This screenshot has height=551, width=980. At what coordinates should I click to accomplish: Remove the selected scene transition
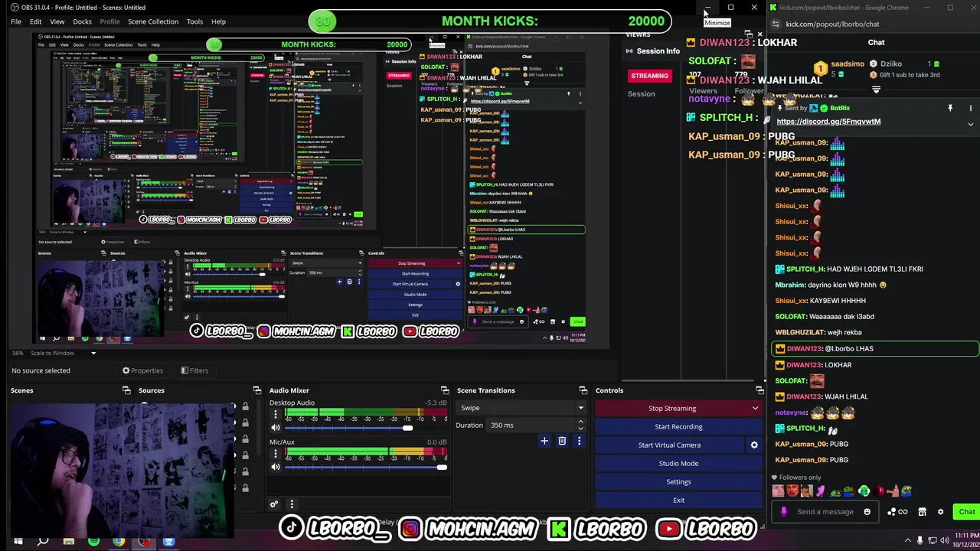(562, 441)
